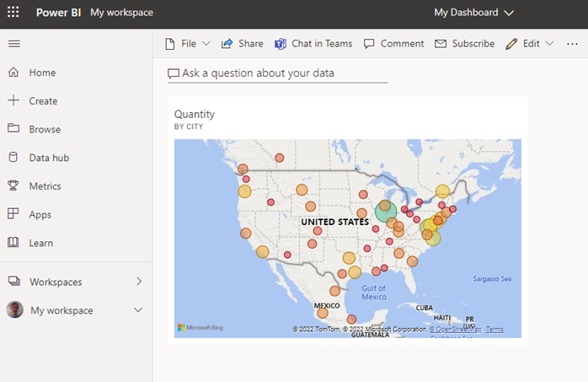Click the Comment speech bubble icon
588x382 pixels.
(369, 44)
